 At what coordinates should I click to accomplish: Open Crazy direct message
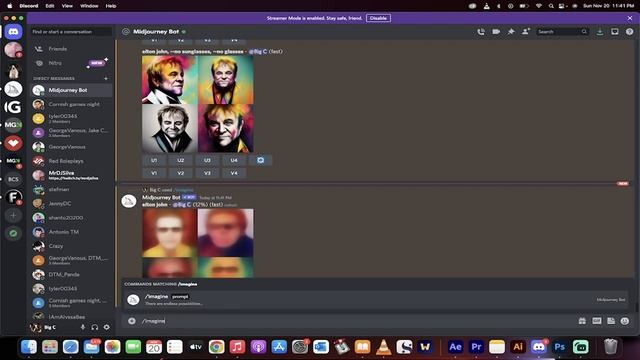click(71, 246)
